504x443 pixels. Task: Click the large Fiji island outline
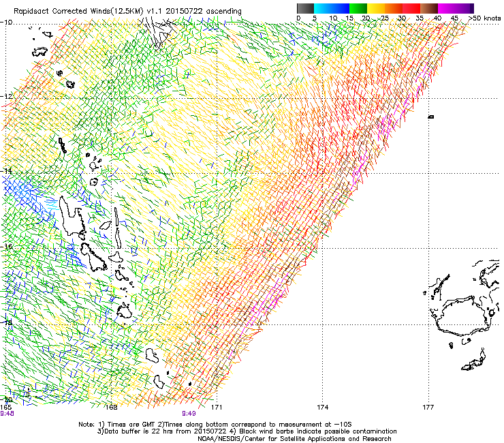[463, 316]
